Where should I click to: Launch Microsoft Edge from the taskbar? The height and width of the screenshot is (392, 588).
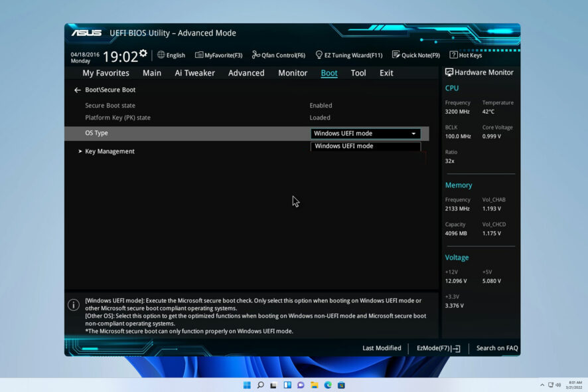(328, 385)
